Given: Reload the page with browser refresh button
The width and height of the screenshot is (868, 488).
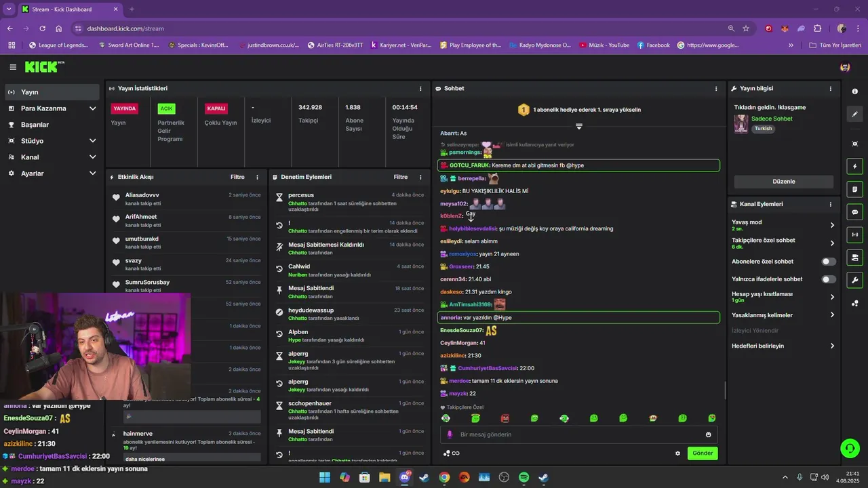Looking at the screenshot, I should pyautogui.click(x=42, y=28).
